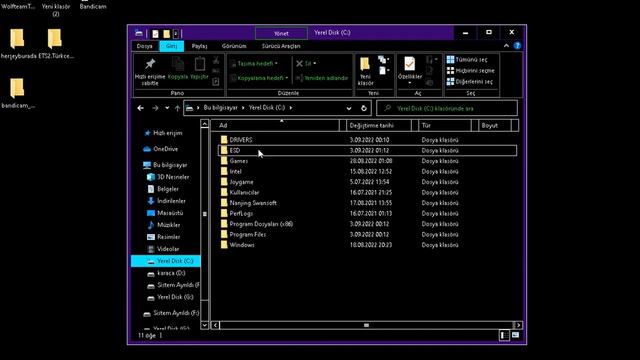
Task: Open the bandicam_ folder on the desktop
Action: (x=17, y=93)
